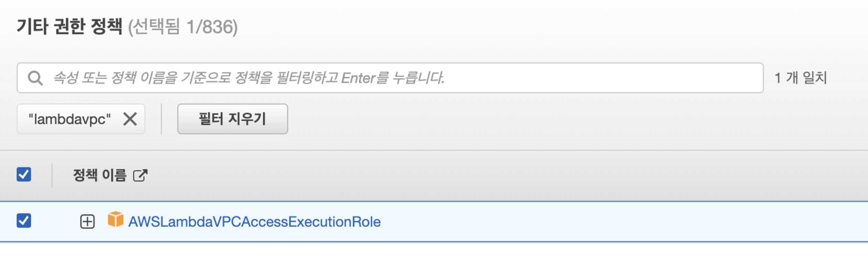The height and width of the screenshot is (256, 868).
Task: Click the empty area of the table header row
Action: (x=481, y=175)
